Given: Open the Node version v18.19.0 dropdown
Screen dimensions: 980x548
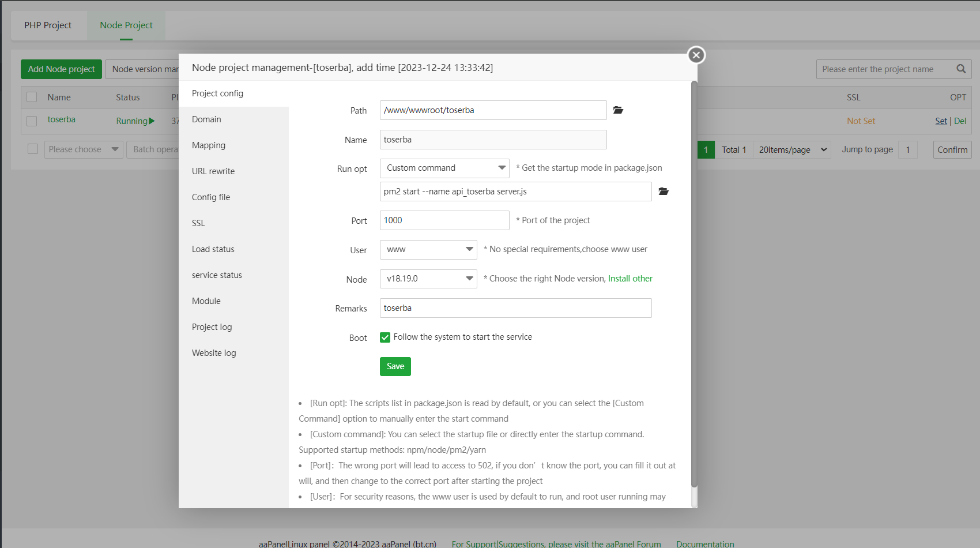Looking at the screenshot, I should [x=428, y=279].
